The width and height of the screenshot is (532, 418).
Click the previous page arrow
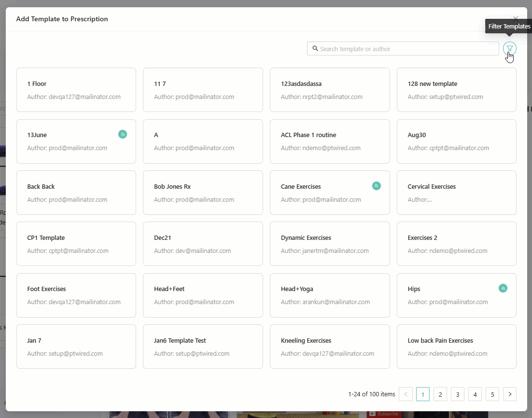(406, 394)
